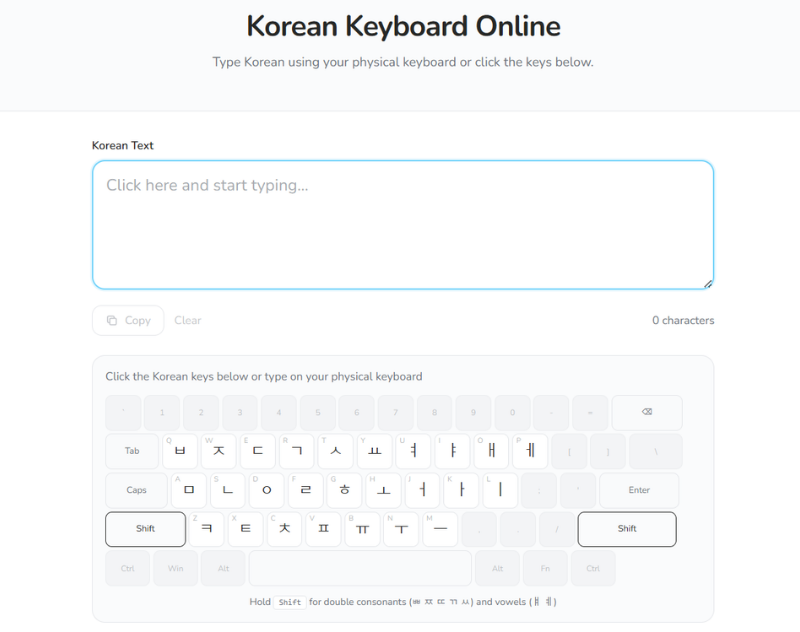800x632 pixels.
Task: Click inside the Korean Text area
Action: point(402,225)
